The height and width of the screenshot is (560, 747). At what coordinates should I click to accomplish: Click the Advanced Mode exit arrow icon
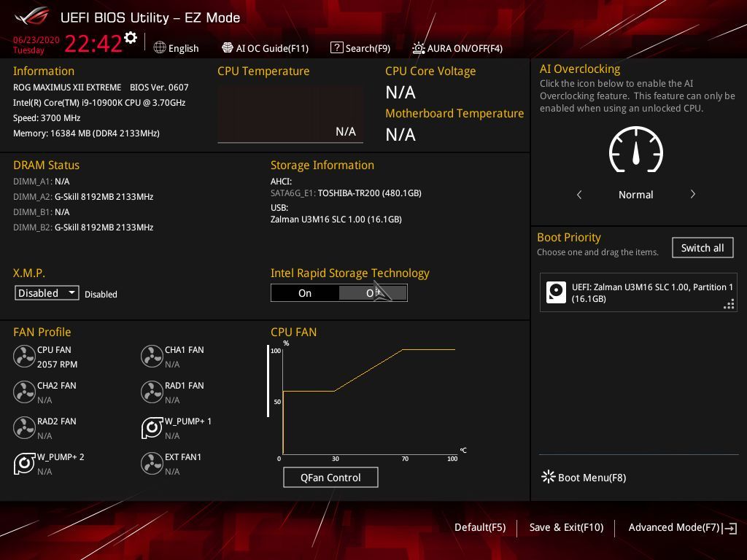729,528
